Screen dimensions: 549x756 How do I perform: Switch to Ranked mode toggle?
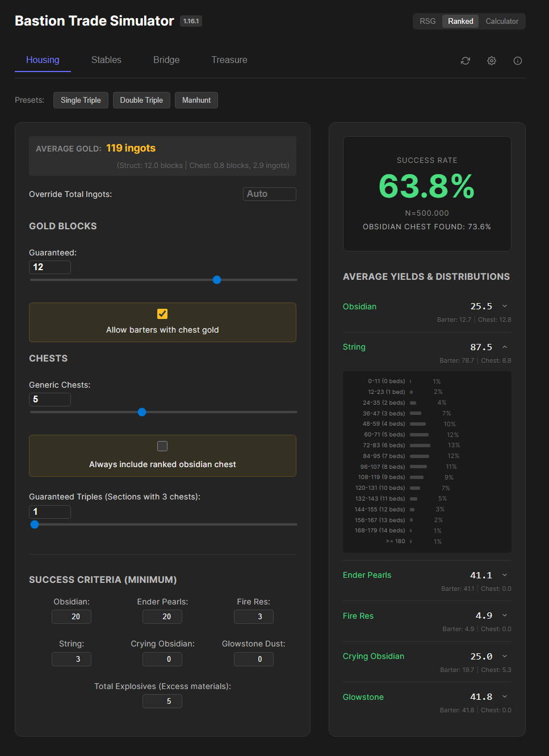tap(460, 21)
